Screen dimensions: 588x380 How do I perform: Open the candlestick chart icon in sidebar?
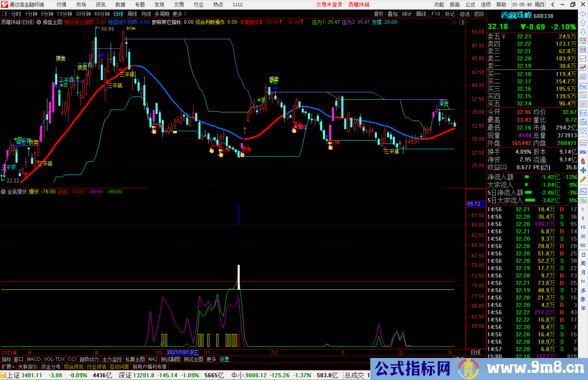pos(583,68)
